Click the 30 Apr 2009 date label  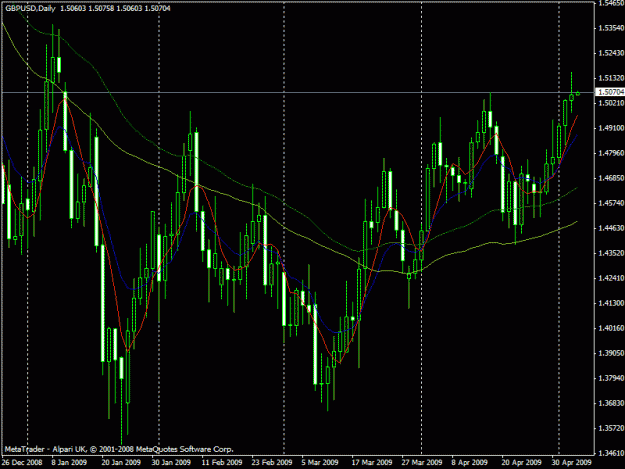(x=572, y=462)
